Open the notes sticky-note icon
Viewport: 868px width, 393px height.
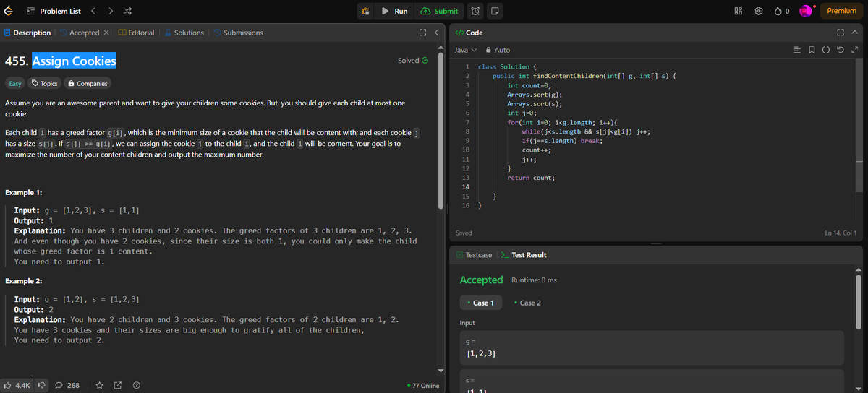[x=494, y=11]
